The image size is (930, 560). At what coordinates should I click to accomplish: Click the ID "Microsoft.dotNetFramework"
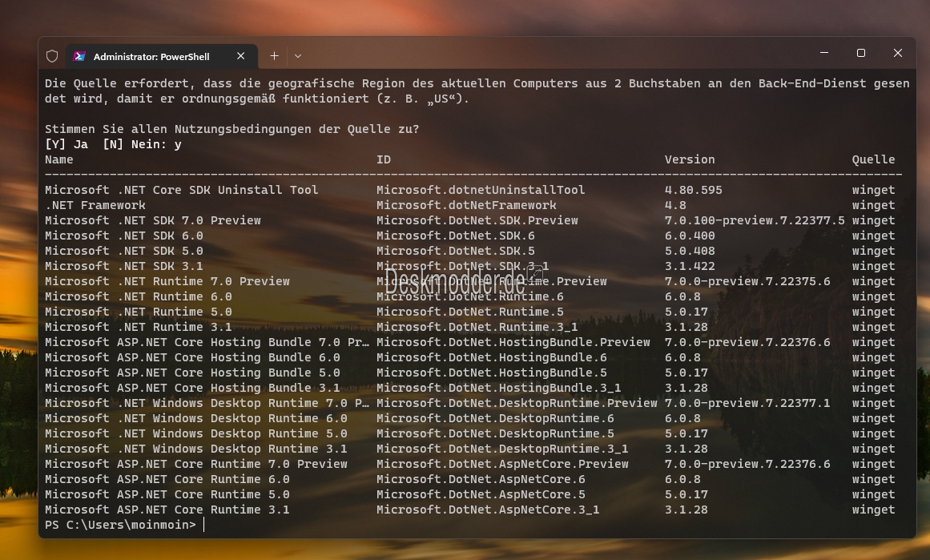(467, 205)
